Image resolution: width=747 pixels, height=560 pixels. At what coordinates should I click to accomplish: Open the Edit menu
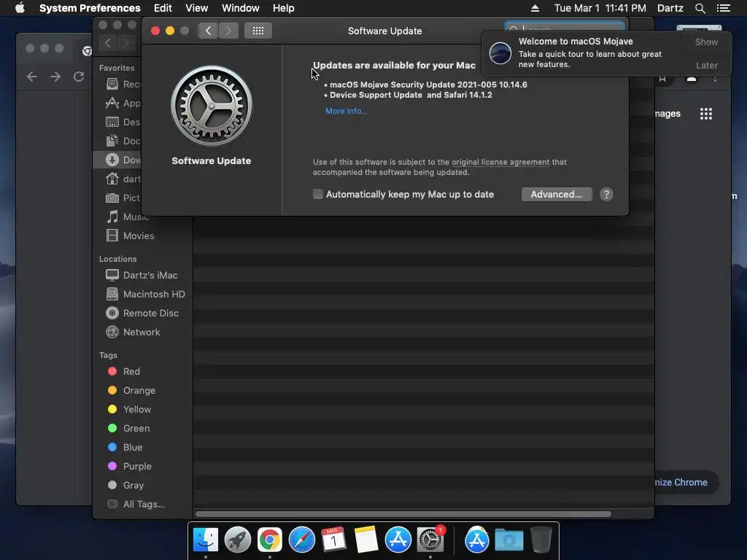click(163, 8)
